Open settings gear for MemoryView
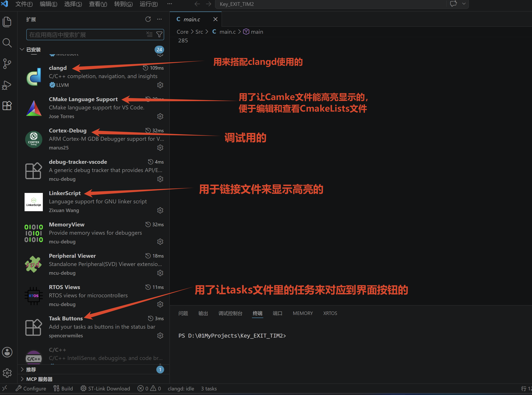 point(160,241)
